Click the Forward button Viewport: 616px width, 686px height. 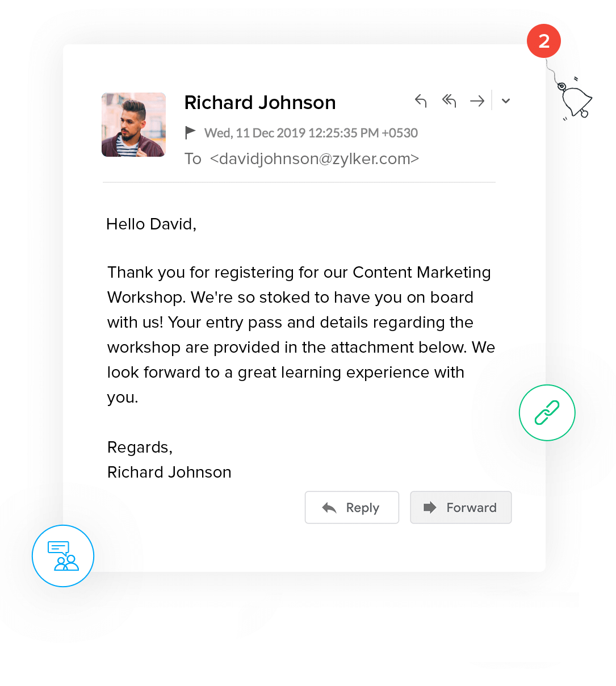point(461,508)
